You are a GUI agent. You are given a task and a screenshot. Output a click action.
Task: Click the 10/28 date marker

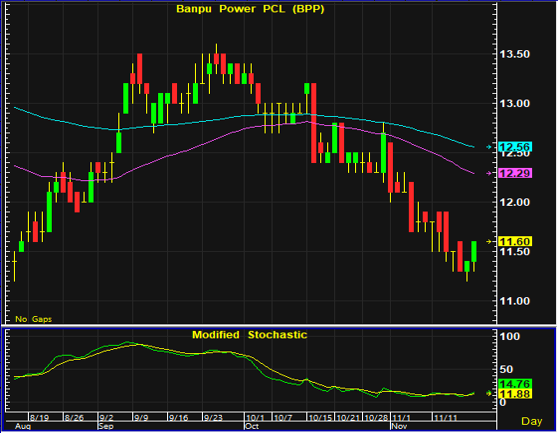[x=376, y=417]
